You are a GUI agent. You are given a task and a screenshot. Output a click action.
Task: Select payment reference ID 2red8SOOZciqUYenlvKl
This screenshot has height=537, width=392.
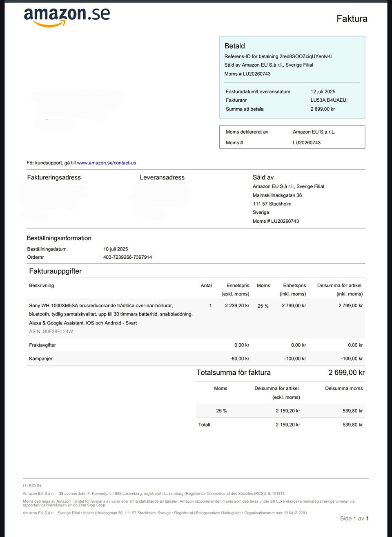tap(305, 56)
